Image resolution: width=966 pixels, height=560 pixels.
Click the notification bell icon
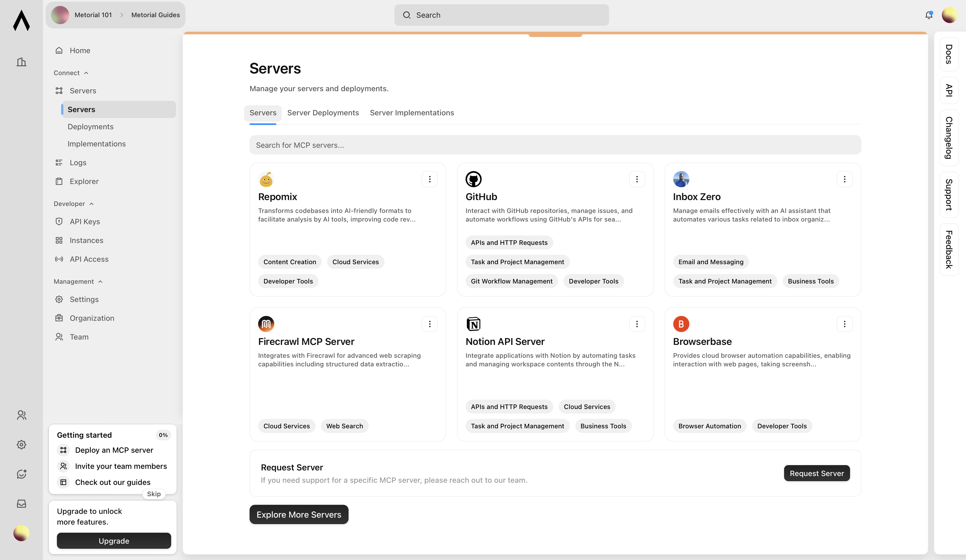[x=928, y=15]
